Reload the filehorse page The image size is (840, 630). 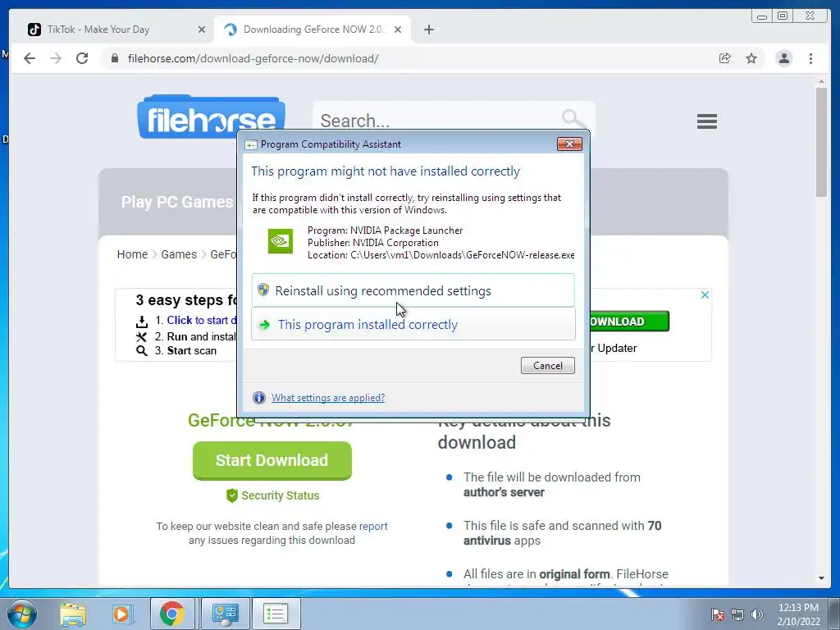point(82,58)
